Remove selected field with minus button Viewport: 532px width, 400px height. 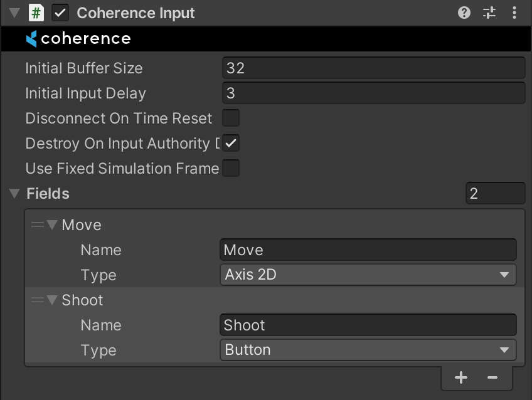coord(492,377)
